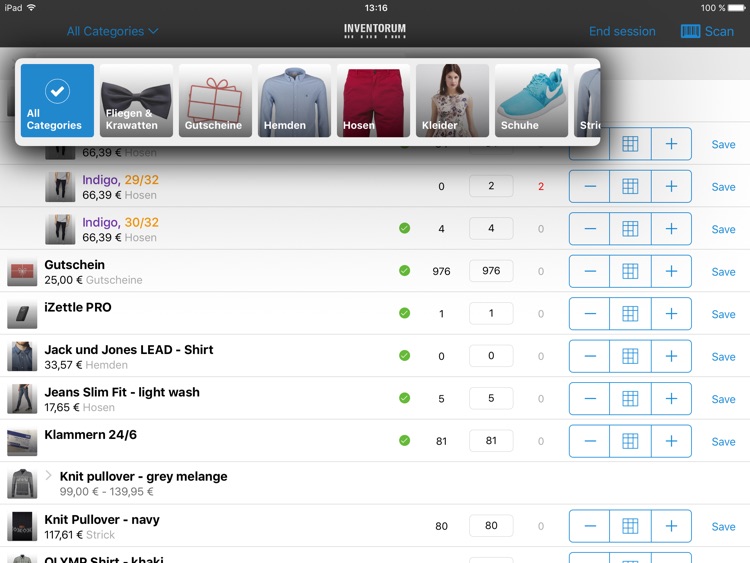
Task: Open the All Categories dropdown in header
Action: pos(112,32)
